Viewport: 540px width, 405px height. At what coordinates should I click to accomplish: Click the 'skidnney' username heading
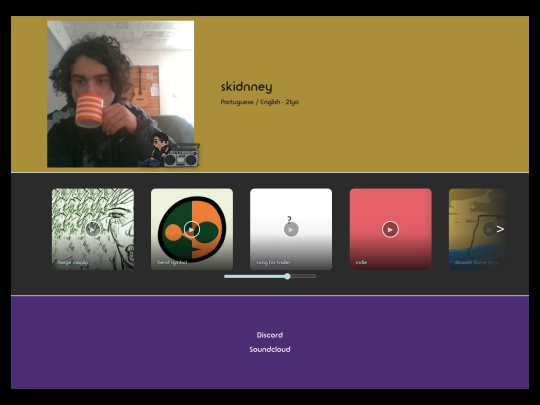pyautogui.click(x=246, y=87)
